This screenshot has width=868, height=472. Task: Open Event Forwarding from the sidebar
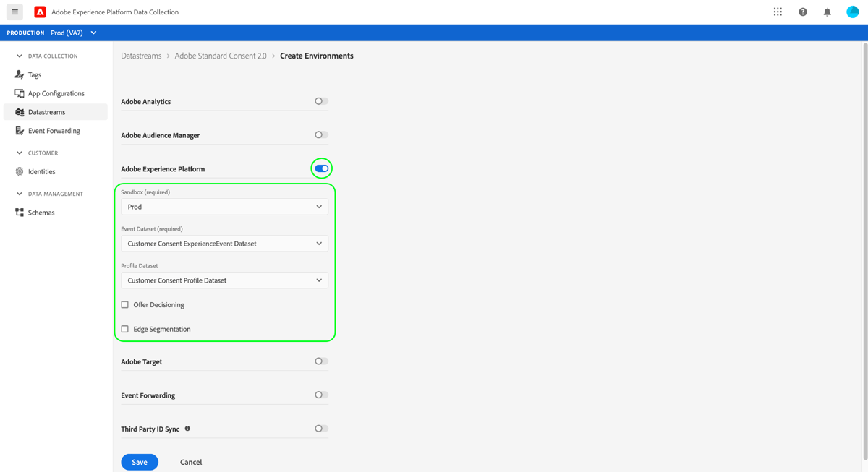pyautogui.click(x=51, y=130)
